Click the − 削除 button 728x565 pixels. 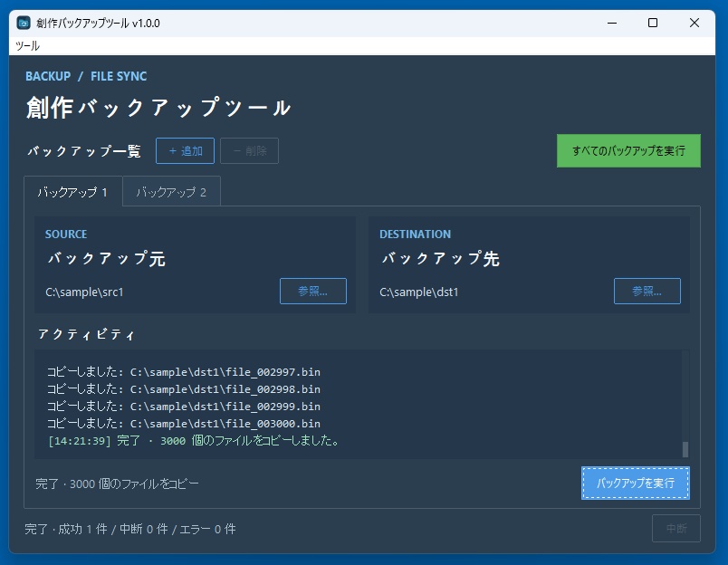coord(249,151)
